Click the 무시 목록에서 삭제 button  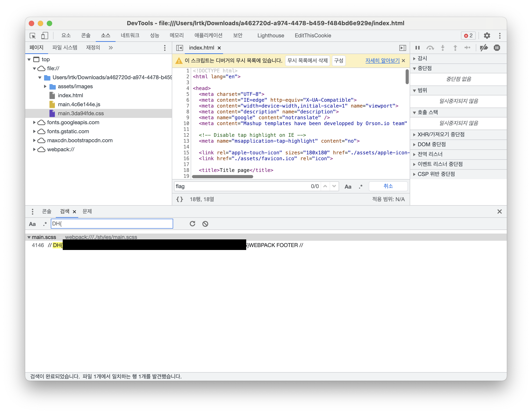pos(307,61)
